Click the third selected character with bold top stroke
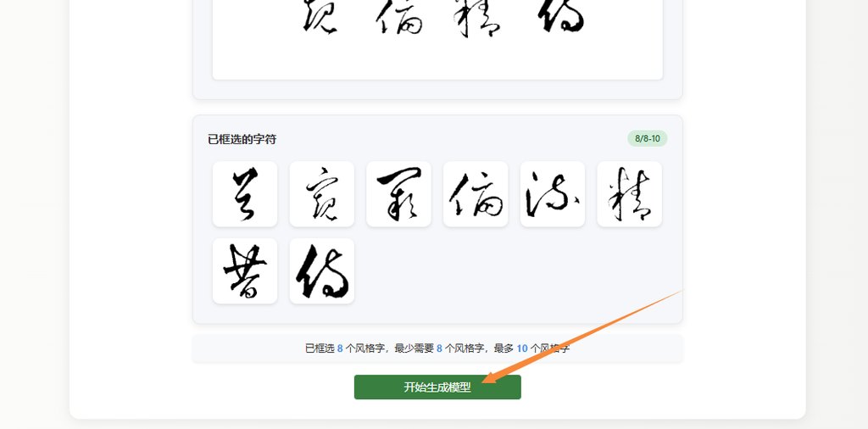Image resolution: width=868 pixels, height=429 pixels. tap(398, 194)
